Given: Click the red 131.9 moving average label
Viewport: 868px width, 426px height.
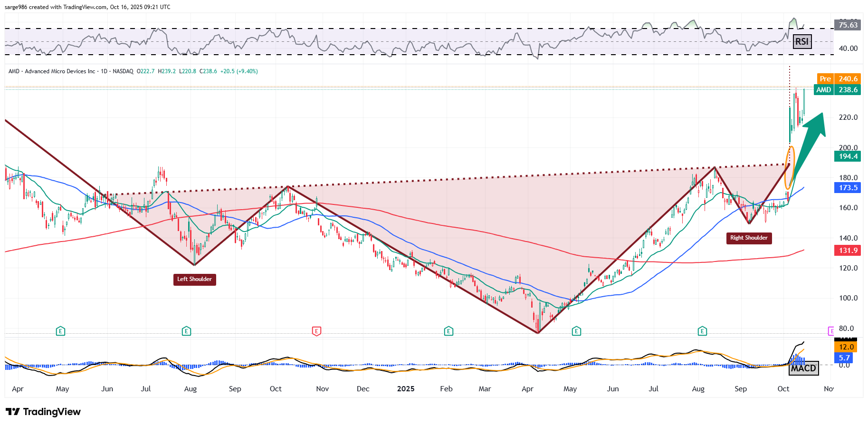Looking at the screenshot, I should [x=848, y=251].
